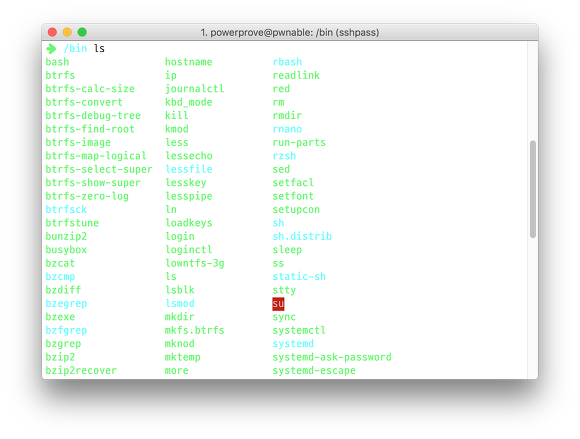The width and height of the screenshot is (580, 439).
Task: Click the red close window button
Action: point(52,32)
